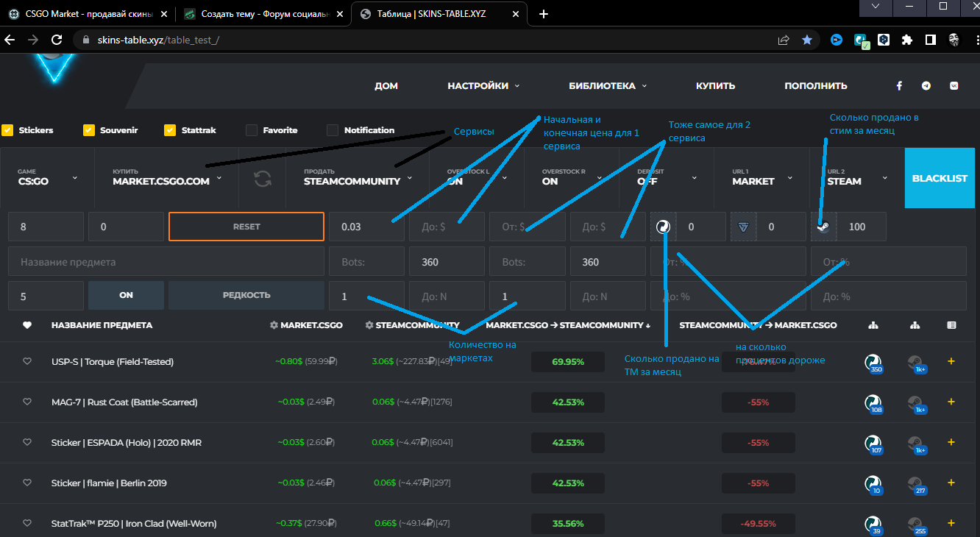Open new browser tab with plus button
This screenshot has width=980, height=537.
[544, 14]
